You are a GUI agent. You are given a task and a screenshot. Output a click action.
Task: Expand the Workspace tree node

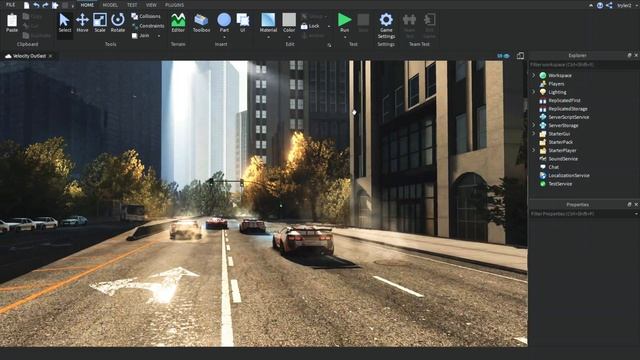tap(533, 76)
